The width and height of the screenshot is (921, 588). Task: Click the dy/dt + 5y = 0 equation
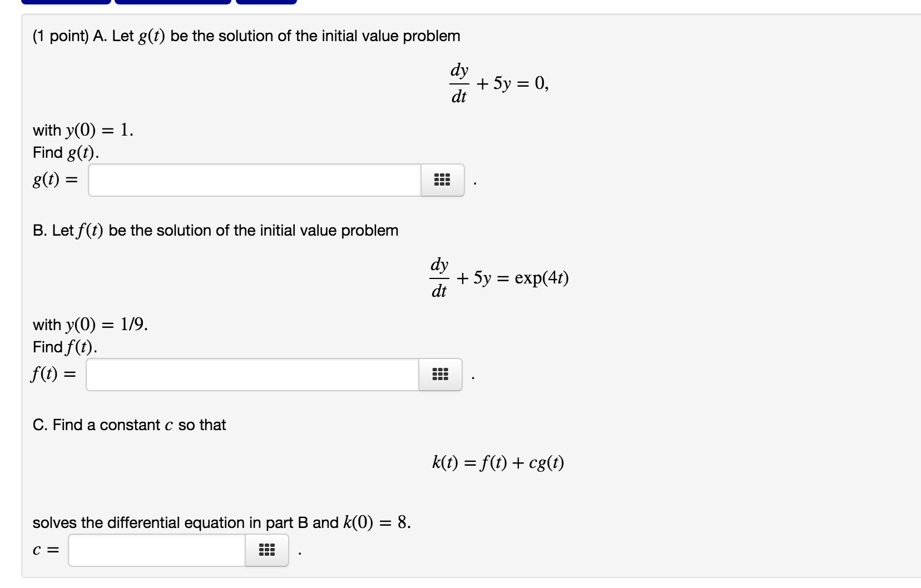tap(498, 83)
